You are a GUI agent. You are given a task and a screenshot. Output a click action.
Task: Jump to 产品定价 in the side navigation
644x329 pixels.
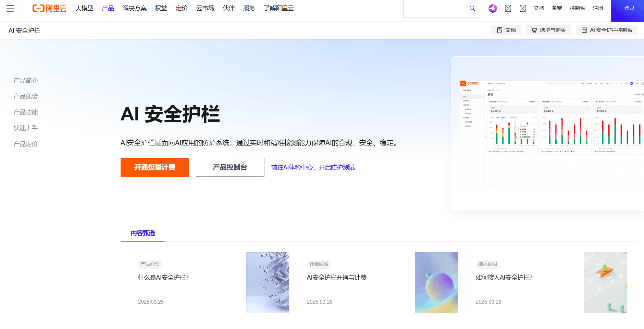26,144
